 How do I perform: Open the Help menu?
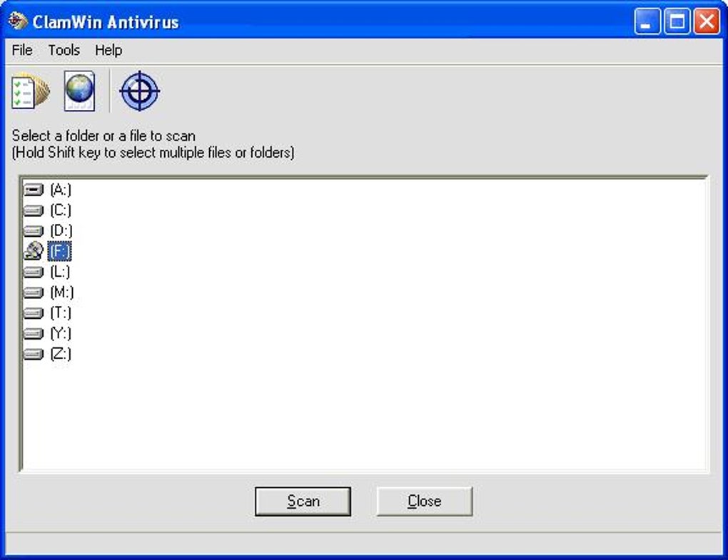coord(108,50)
